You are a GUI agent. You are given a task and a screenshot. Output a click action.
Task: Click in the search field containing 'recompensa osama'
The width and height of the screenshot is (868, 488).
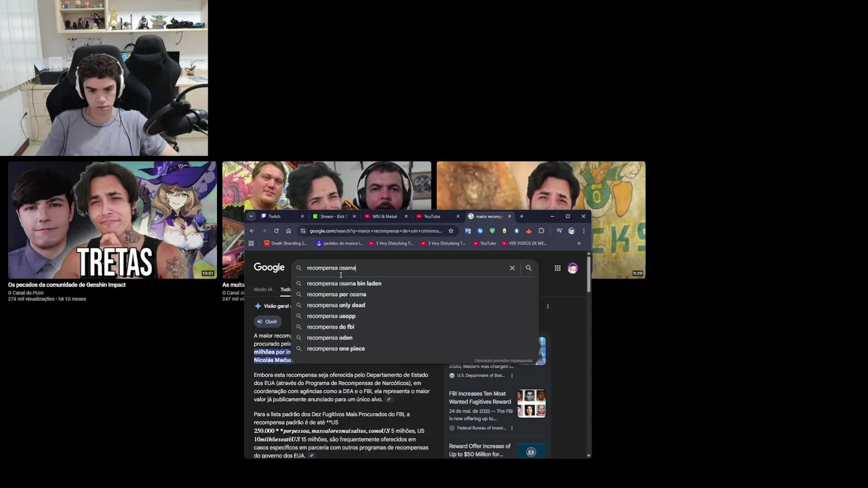[405, 268]
